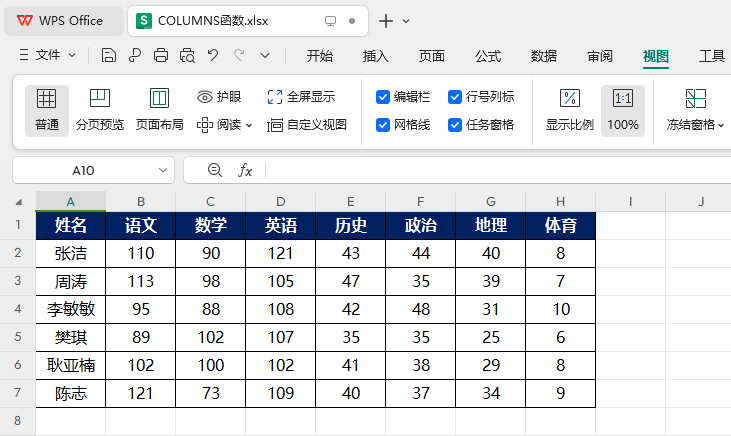Toggle the 网格线 gridlines checkbox
The height and width of the screenshot is (436, 731).
pyautogui.click(x=383, y=125)
